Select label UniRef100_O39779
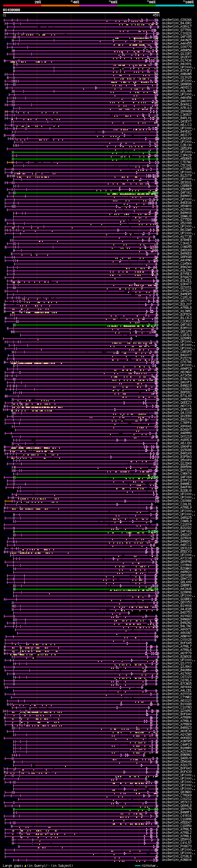This screenshot has height=868, width=197. [x=177, y=47]
